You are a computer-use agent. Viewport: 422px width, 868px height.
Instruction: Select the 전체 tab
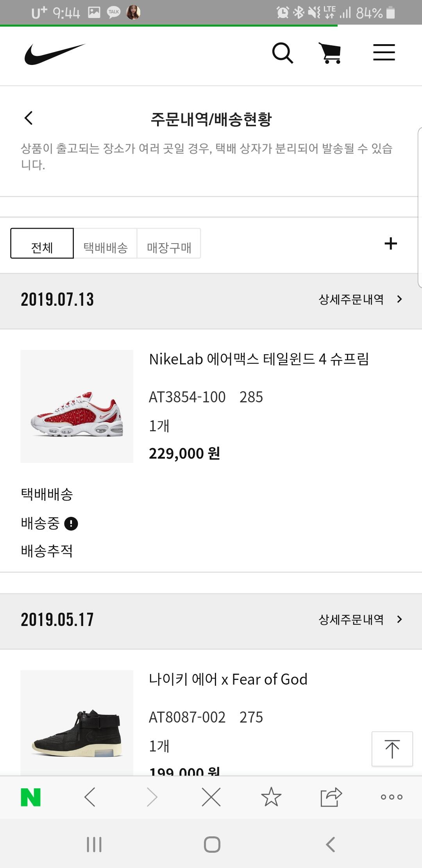click(x=42, y=244)
